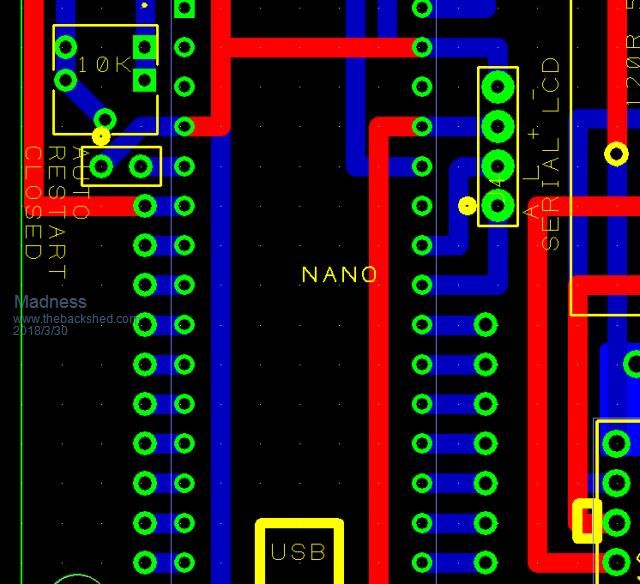This screenshot has height=584, width=640.
Task: Click the yellow dot below the 10K component
Action: pyautogui.click(x=101, y=136)
